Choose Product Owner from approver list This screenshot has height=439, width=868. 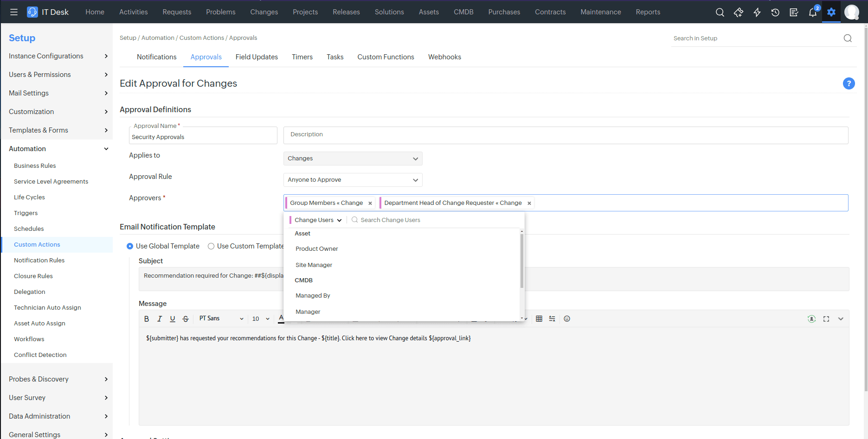[317, 249]
